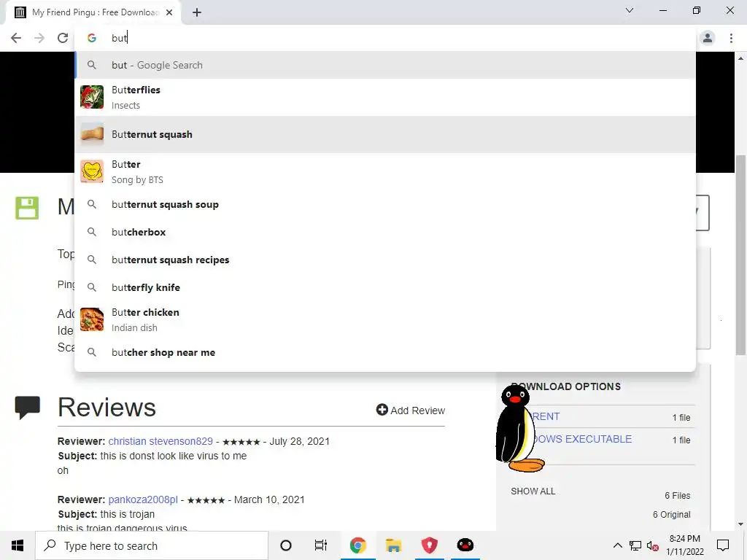Open reviewer christian stevenson829 profile
747x560 pixels.
point(160,441)
